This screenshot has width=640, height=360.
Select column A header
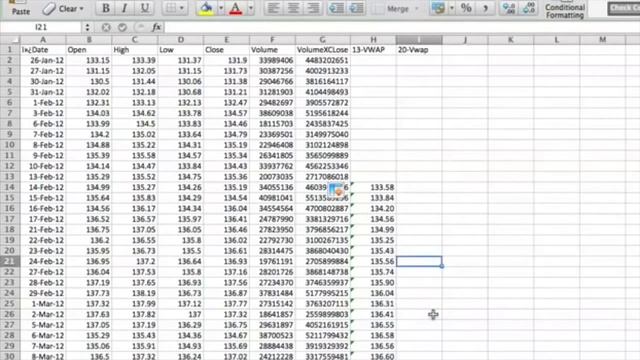point(43,40)
